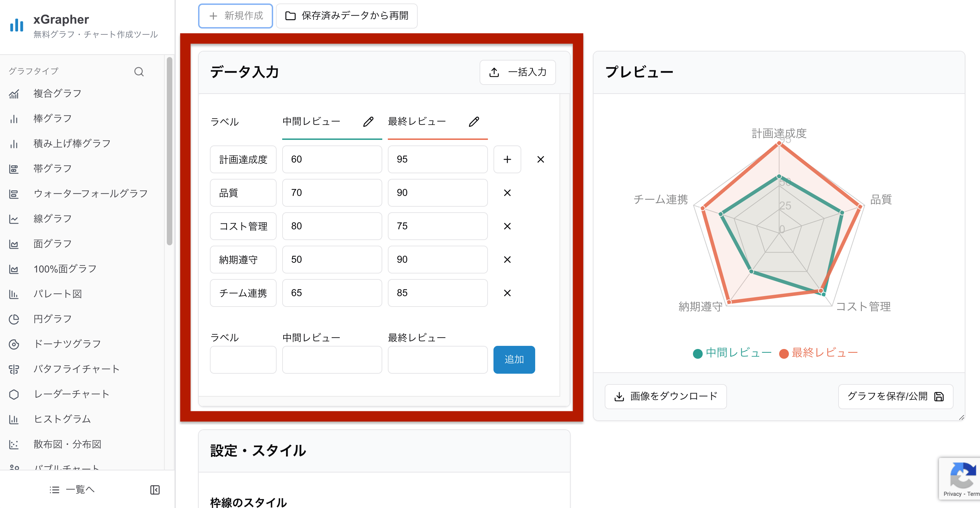This screenshot has height=508, width=980.
Task: Click the empty ラベル input field
Action: click(243, 359)
